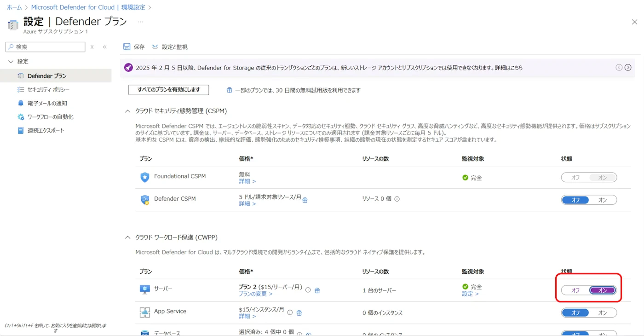644x336 pixels.
Task: Click the Foundational CSPM shield icon
Action: pyautogui.click(x=145, y=177)
